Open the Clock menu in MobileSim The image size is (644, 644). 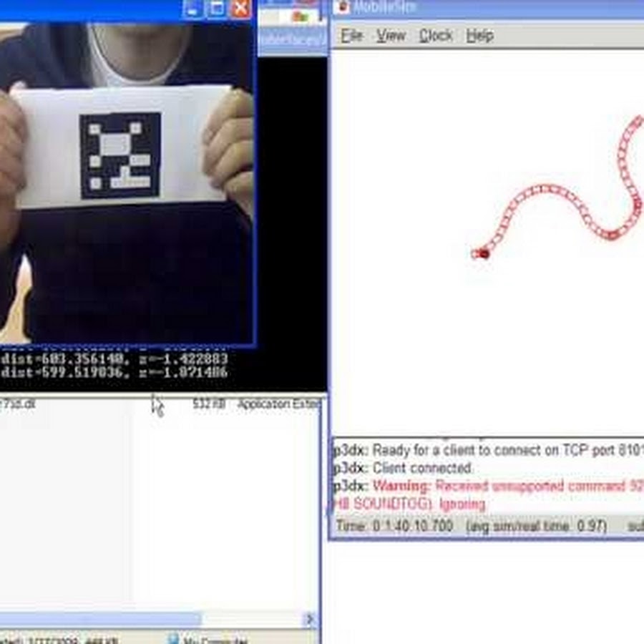pyautogui.click(x=435, y=36)
